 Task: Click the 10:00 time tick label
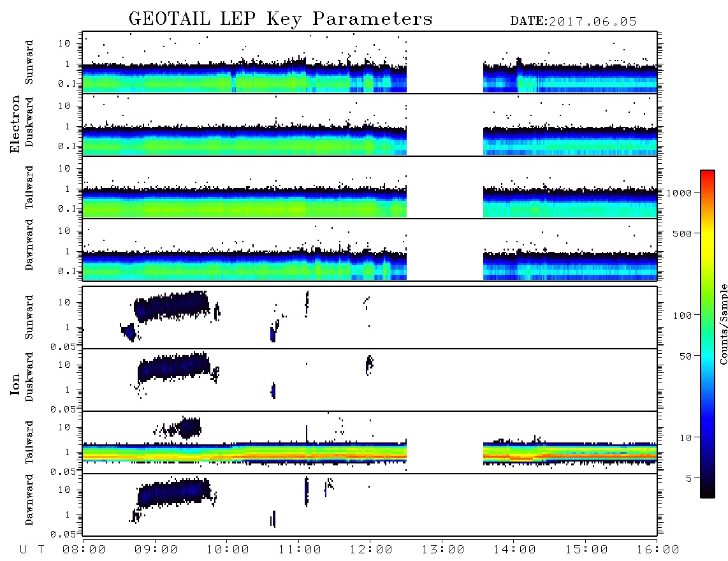pyautogui.click(x=228, y=550)
